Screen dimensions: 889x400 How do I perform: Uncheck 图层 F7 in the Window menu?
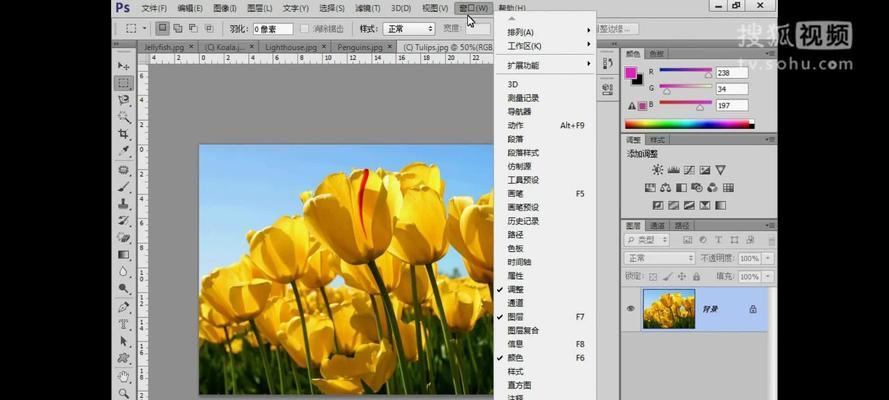(545, 317)
